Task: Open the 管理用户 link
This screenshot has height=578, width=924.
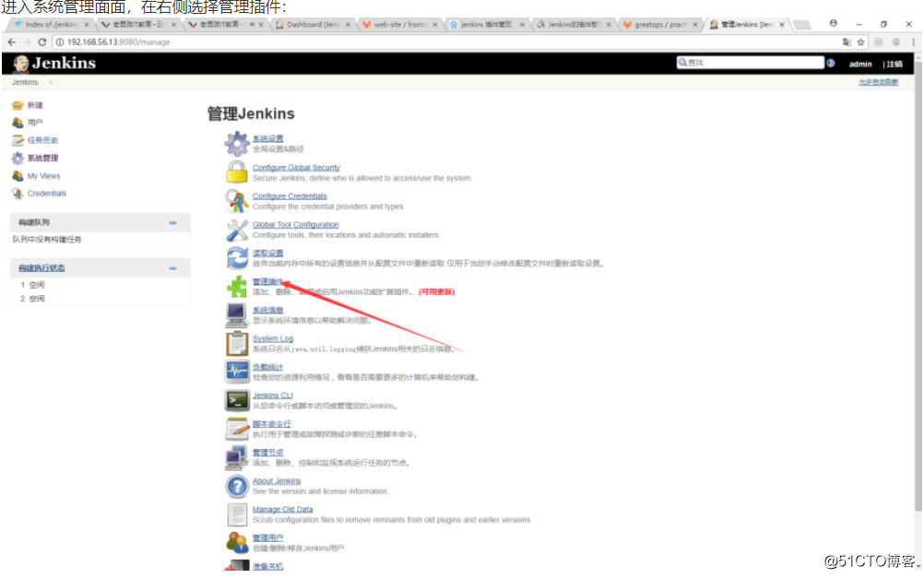Action: (267, 538)
